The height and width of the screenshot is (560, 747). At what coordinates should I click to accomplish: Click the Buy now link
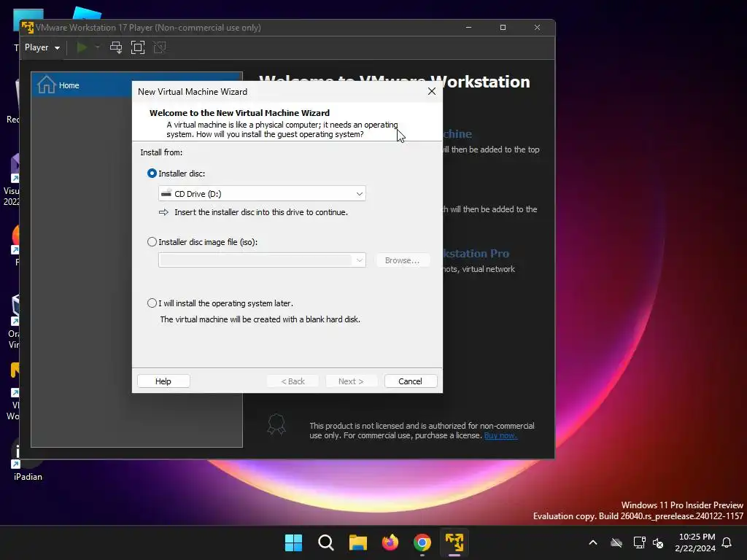coord(500,435)
